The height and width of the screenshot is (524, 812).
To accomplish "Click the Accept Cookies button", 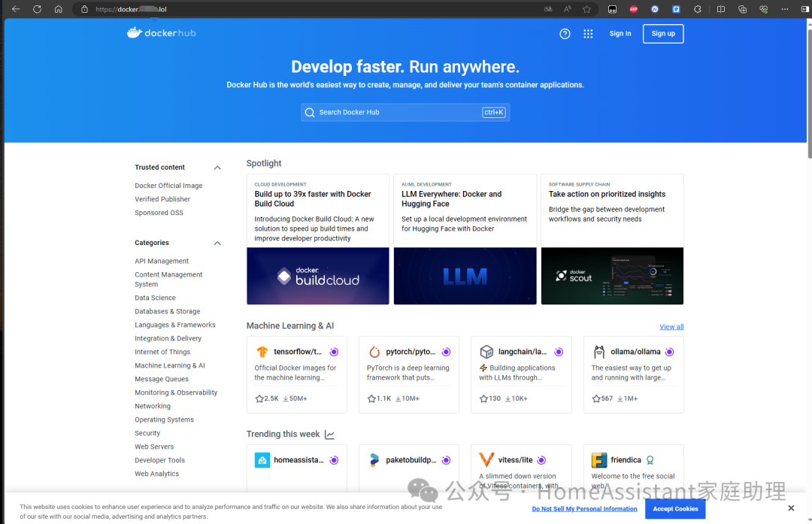I will click(675, 509).
